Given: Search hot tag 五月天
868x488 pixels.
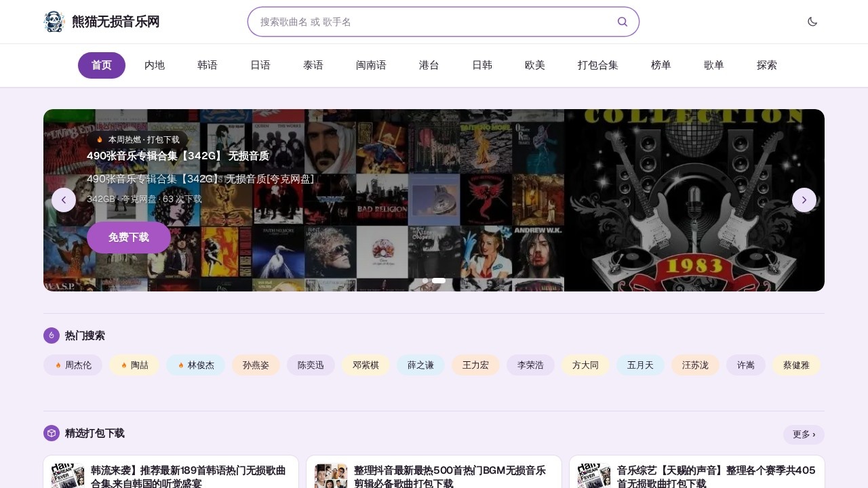Looking at the screenshot, I should pyautogui.click(x=640, y=365).
